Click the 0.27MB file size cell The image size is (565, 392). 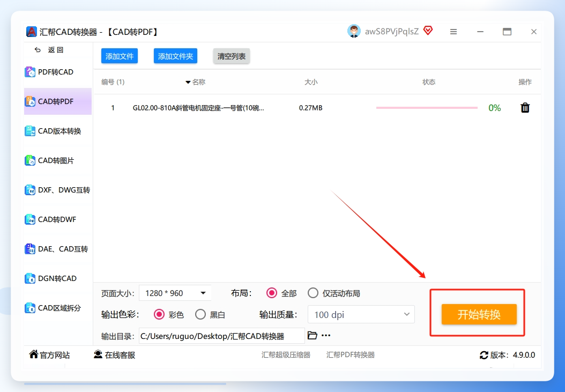[x=310, y=108]
